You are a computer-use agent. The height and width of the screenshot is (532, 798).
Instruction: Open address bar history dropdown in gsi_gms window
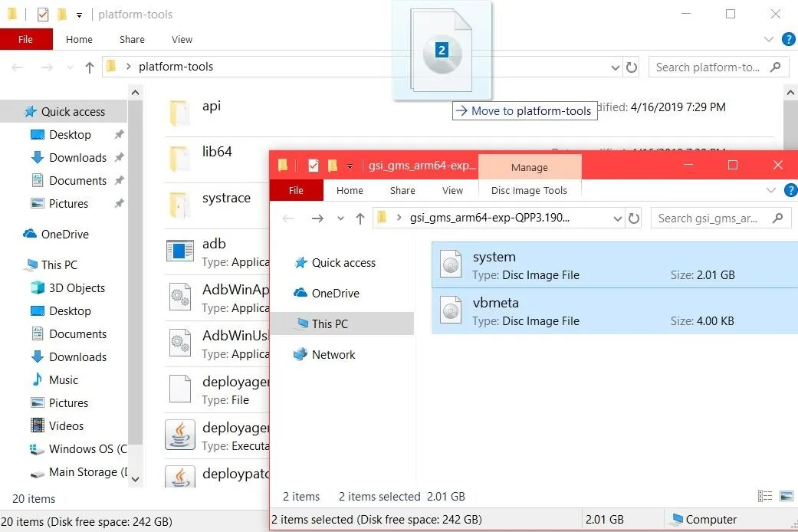(617, 218)
